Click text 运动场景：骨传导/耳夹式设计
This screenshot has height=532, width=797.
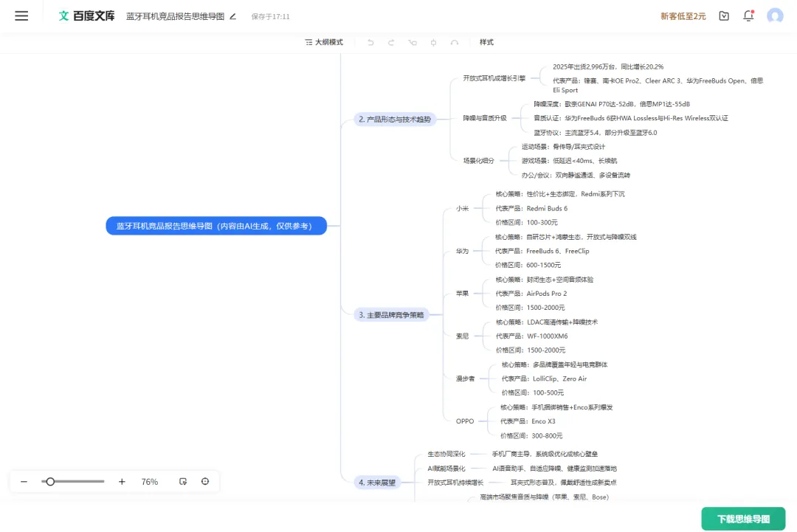(563, 147)
